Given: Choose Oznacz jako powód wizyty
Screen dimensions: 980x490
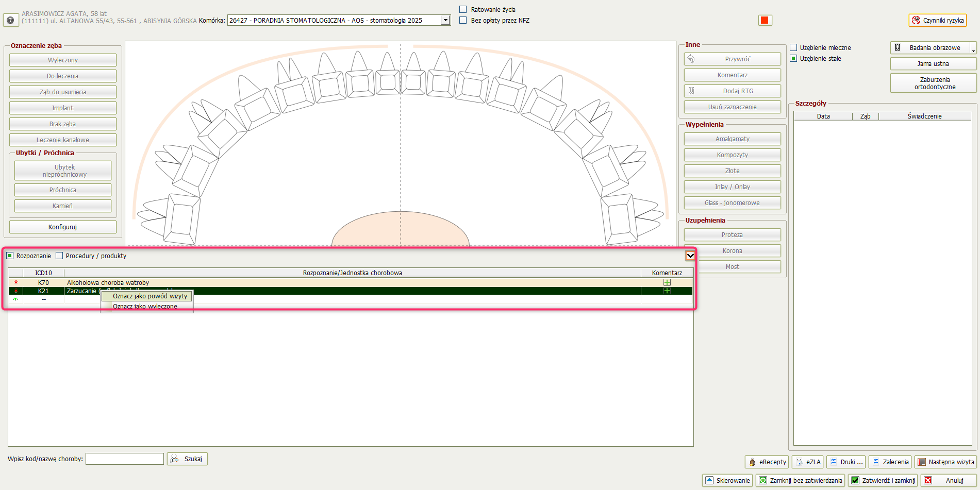Looking at the screenshot, I should click(x=150, y=296).
